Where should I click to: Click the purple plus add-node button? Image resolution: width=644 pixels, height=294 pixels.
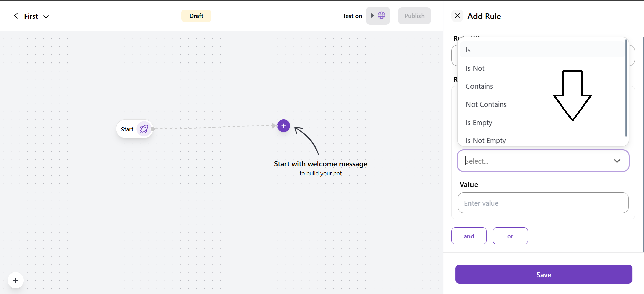point(283,126)
